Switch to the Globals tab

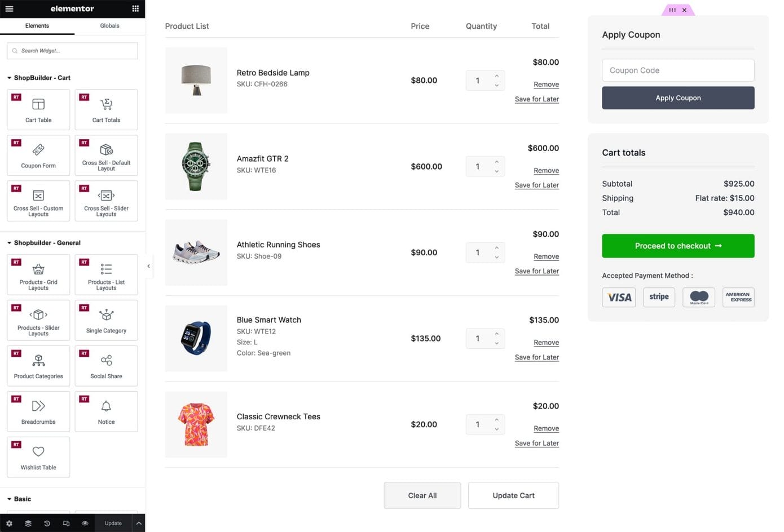[109, 25]
